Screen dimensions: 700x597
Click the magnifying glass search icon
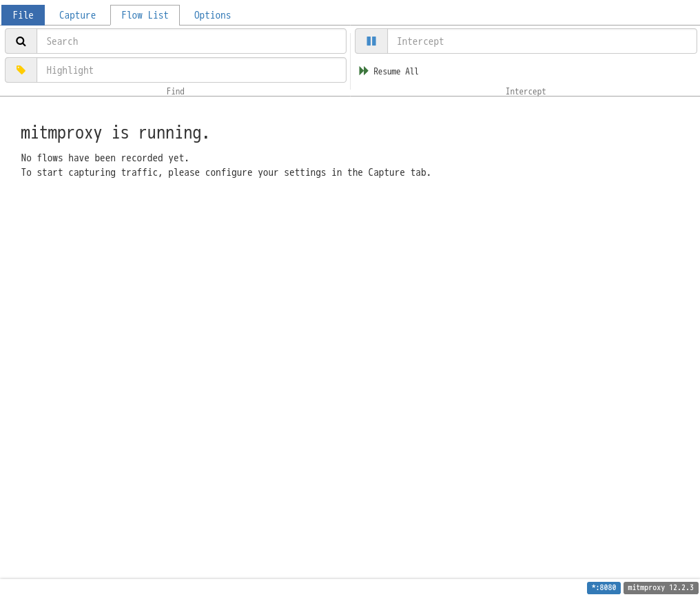pos(21,41)
